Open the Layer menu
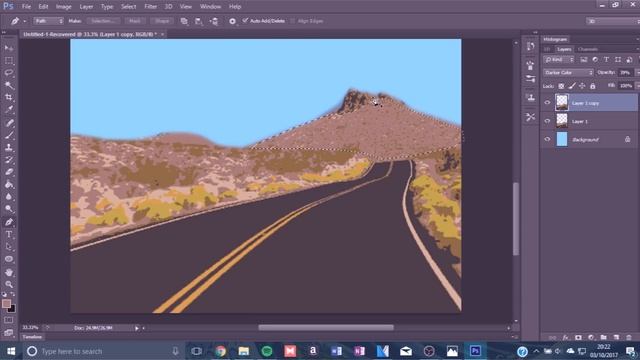Image resolution: width=640 pixels, height=360 pixels. [86, 7]
